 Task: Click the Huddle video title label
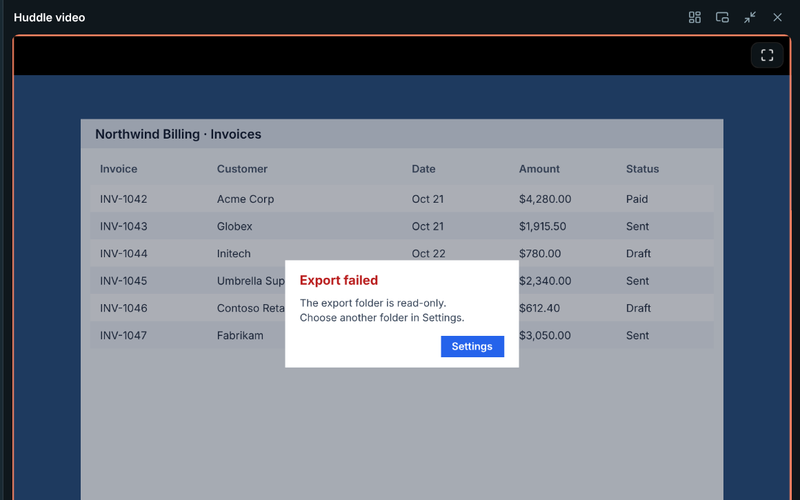tap(49, 17)
